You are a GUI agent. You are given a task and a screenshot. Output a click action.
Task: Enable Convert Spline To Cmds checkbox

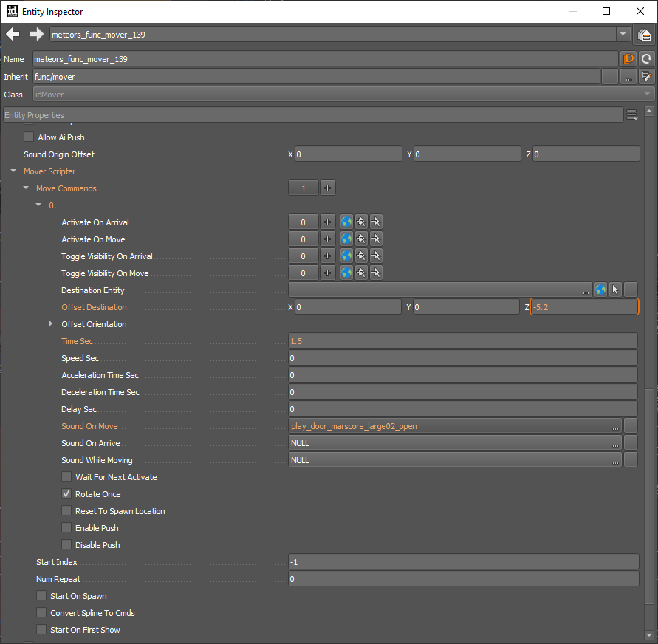(x=41, y=612)
